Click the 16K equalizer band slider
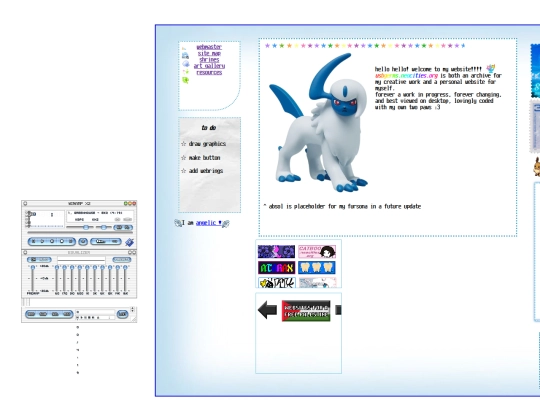 [x=125, y=278]
